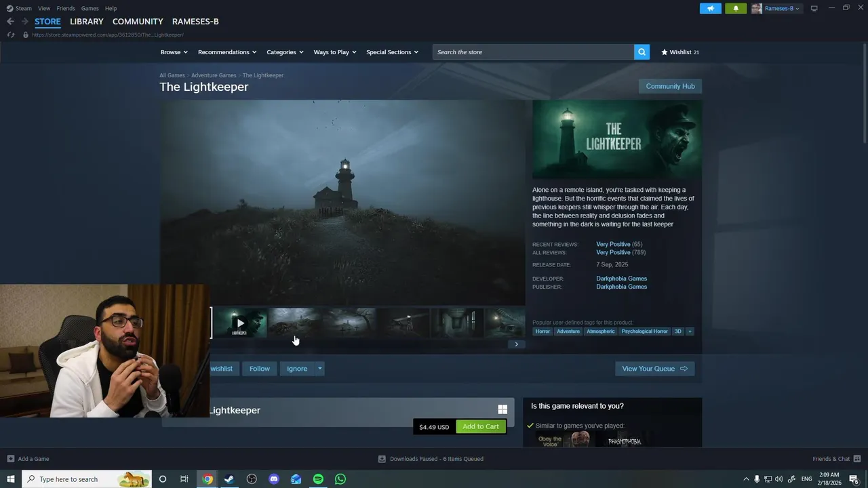Click the Search the store field
This screenshot has height=488, width=868.
pyautogui.click(x=533, y=52)
